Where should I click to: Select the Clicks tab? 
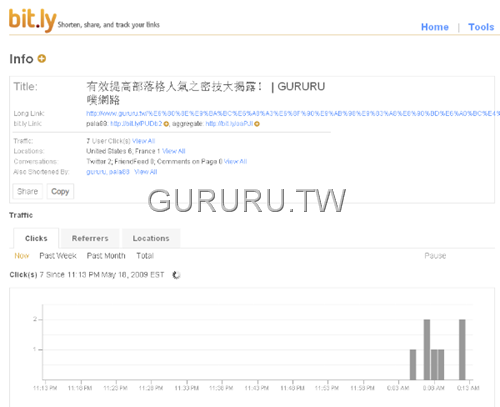(x=36, y=238)
